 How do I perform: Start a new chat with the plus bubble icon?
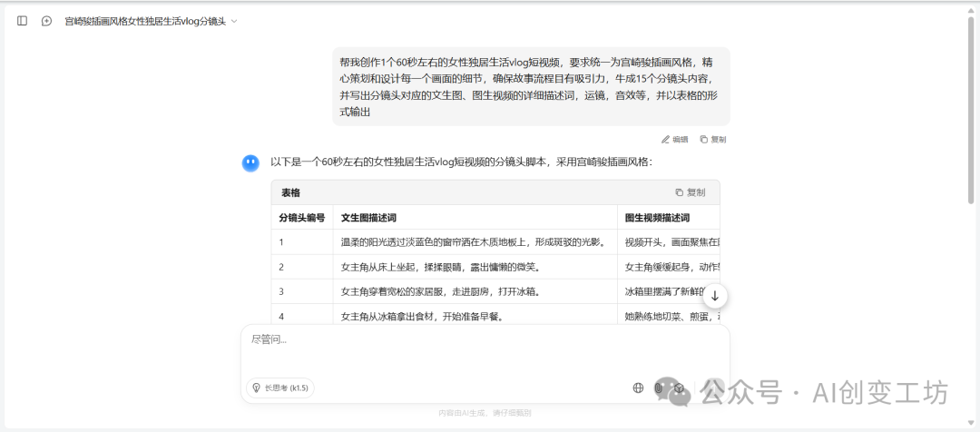46,21
